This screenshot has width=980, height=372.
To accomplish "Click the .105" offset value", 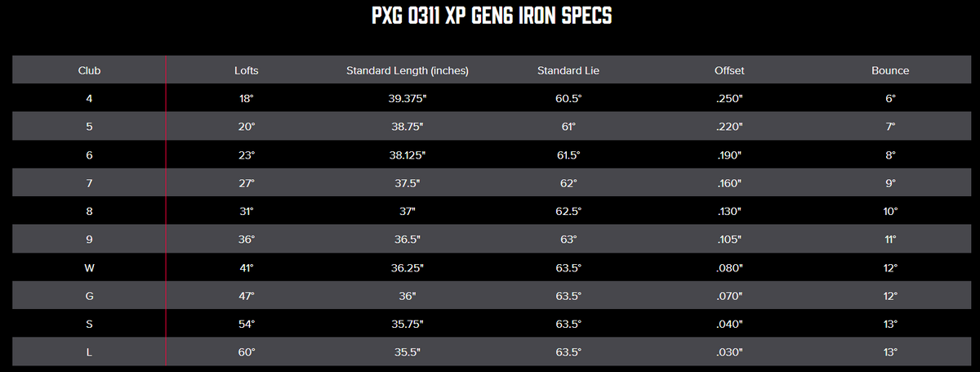I will [x=729, y=240].
